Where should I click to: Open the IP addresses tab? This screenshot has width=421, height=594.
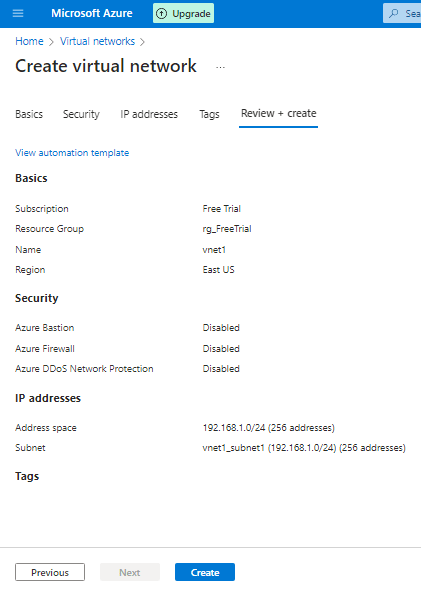point(149,114)
